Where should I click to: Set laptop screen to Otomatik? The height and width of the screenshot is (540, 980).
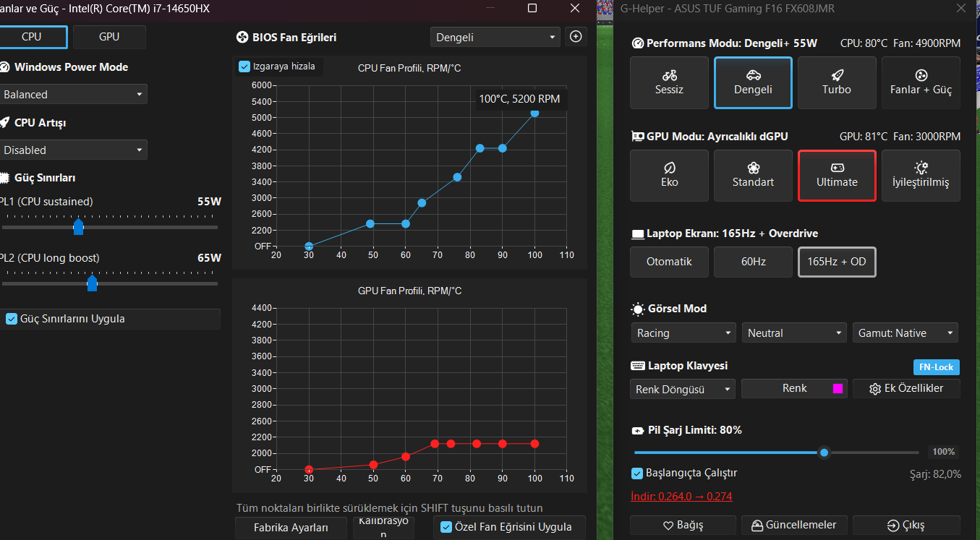[x=670, y=262]
